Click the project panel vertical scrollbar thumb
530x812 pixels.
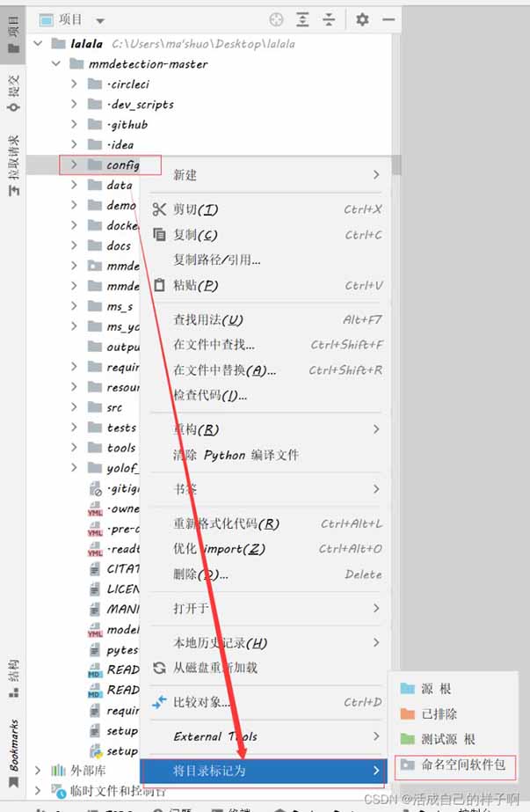[396, 165]
